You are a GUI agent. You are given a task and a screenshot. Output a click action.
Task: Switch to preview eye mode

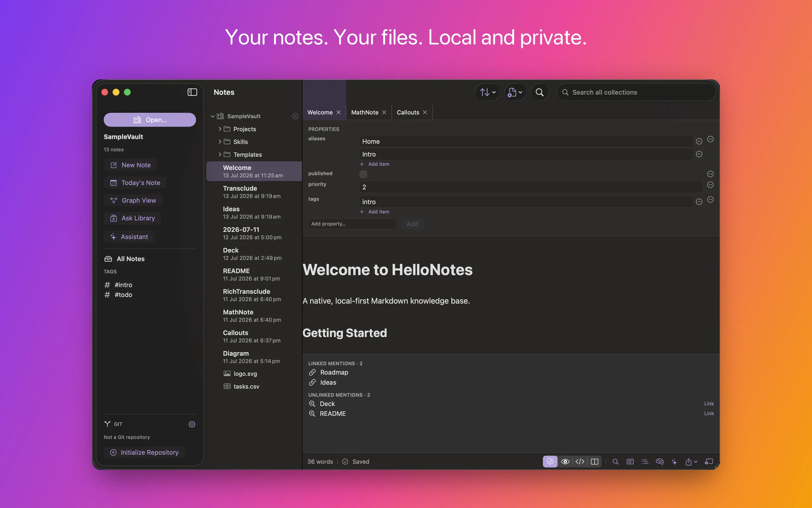tap(565, 462)
